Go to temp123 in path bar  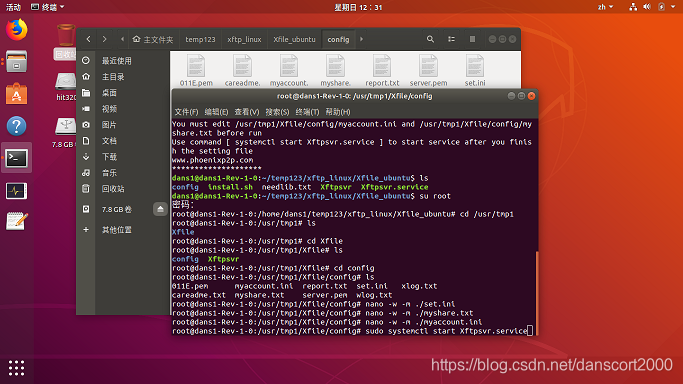(x=200, y=39)
